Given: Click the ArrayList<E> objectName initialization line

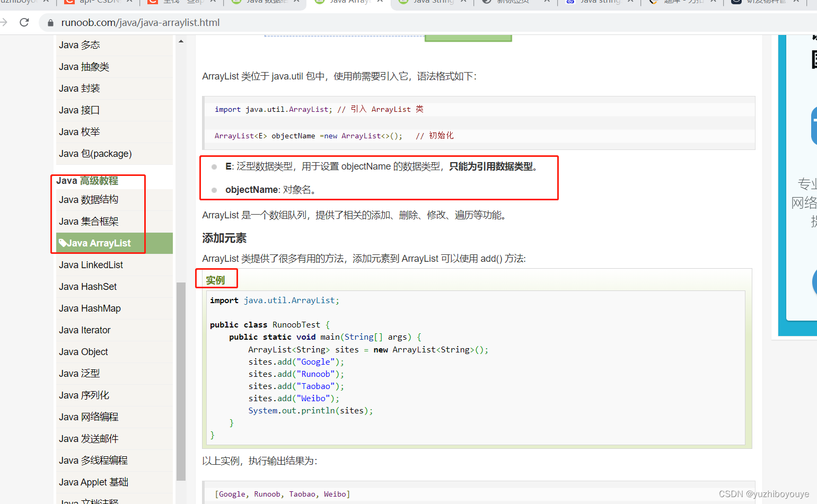Looking at the screenshot, I should (334, 136).
